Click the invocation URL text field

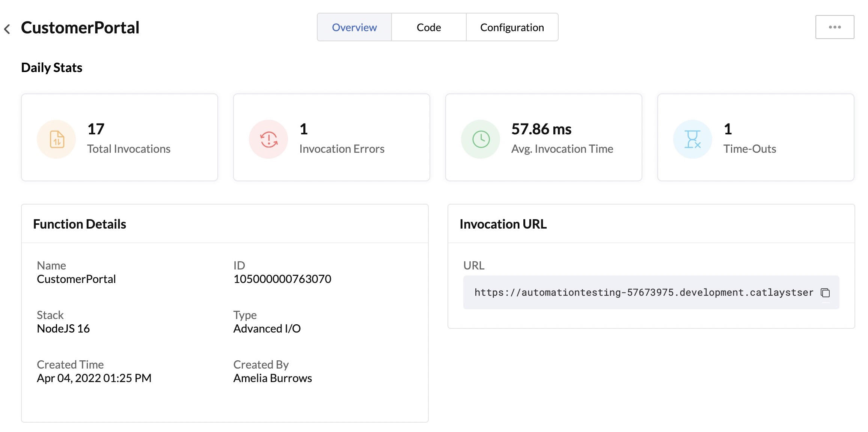(x=643, y=293)
